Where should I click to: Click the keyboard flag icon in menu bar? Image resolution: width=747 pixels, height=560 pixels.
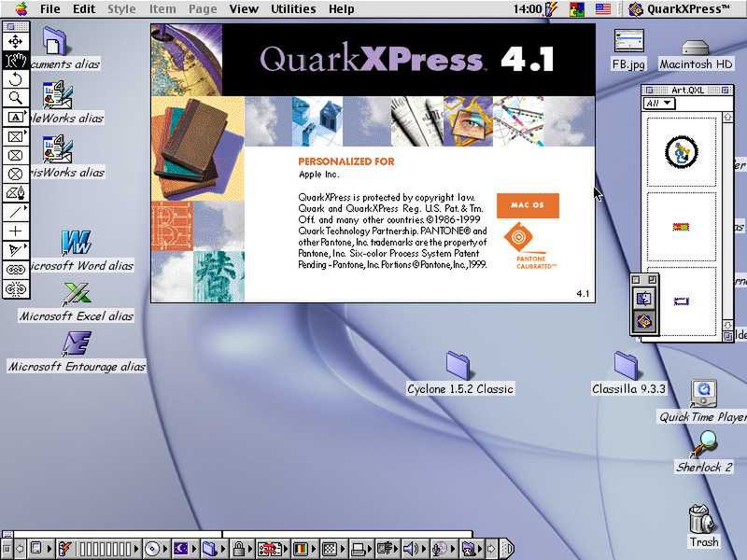point(602,8)
